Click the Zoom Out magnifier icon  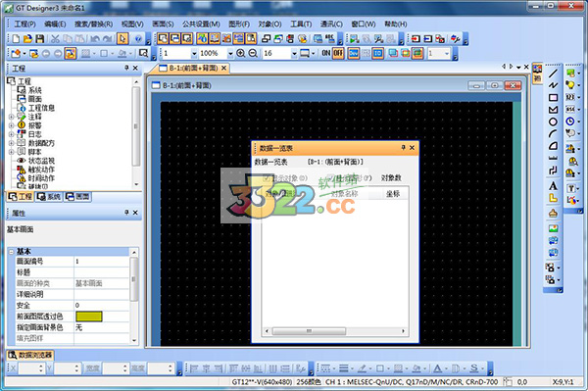click(253, 53)
